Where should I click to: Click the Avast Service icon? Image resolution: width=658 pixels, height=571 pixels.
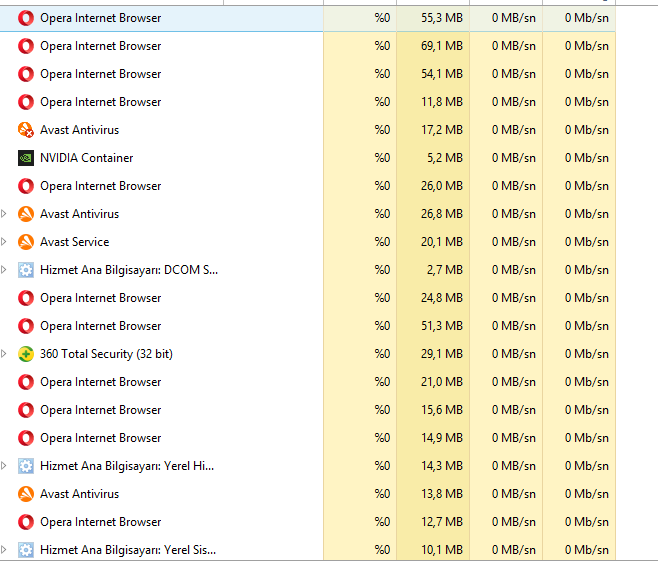[26, 242]
